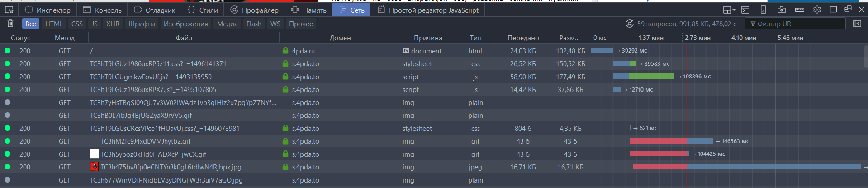Dock developer tools to the side

click(x=833, y=10)
